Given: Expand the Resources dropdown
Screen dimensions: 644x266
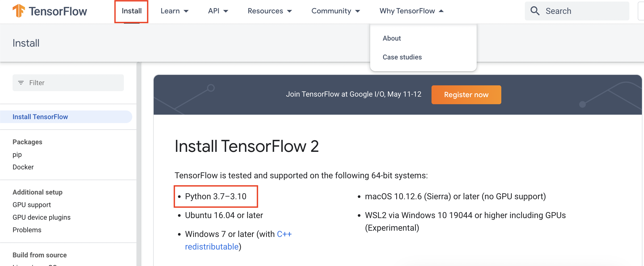Looking at the screenshot, I should pyautogui.click(x=269, y=11).
